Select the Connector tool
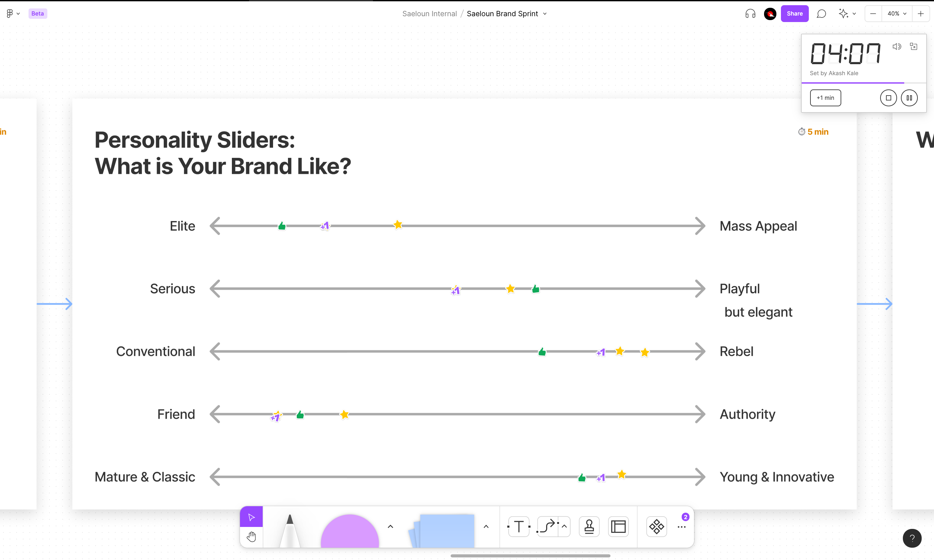This screenshot has height=560, width=934. (x=547, y=526)
